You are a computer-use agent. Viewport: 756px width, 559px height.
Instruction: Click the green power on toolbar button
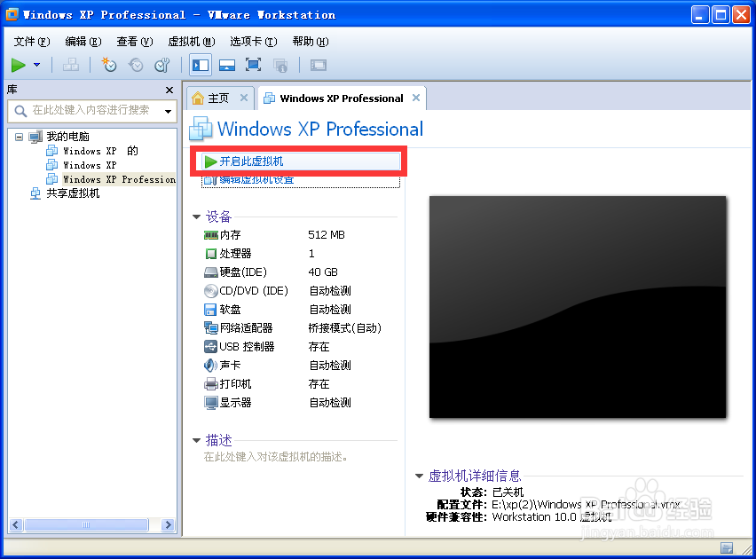(x=19, y=65)
